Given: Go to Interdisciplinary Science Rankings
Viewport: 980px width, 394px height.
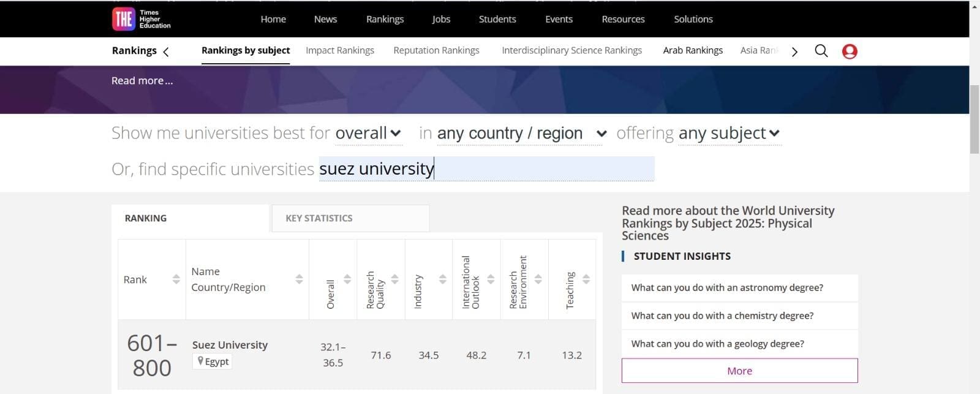Looking at the screenshot, I should pos(571,51).
